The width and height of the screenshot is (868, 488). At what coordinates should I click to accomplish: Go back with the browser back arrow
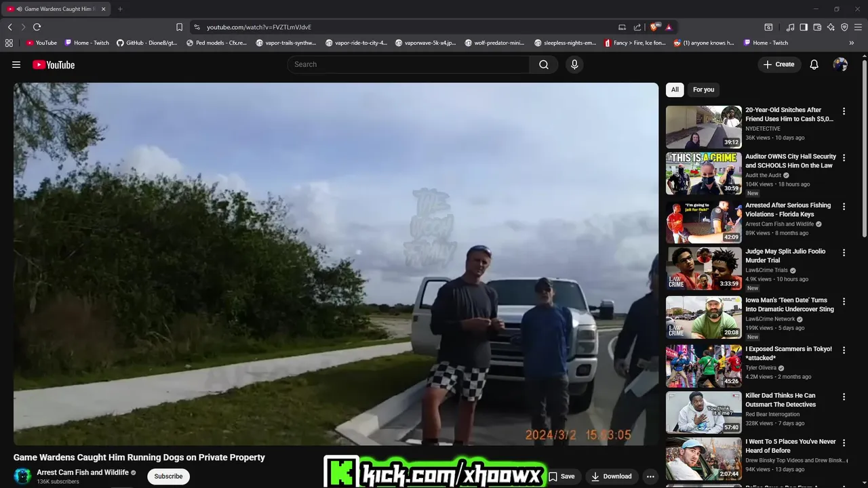coord(10,27)
